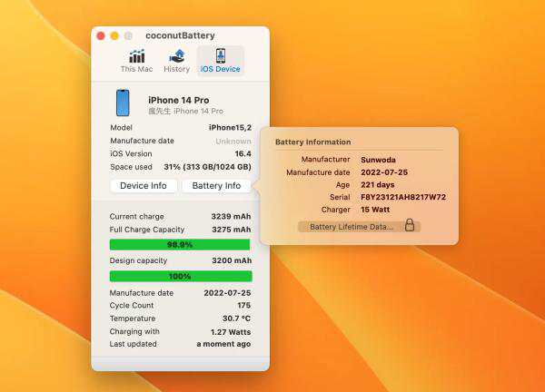Click iOS Version value 16.4
The width and height of the screenshot is (545, 392).
(x=243, y=154)
